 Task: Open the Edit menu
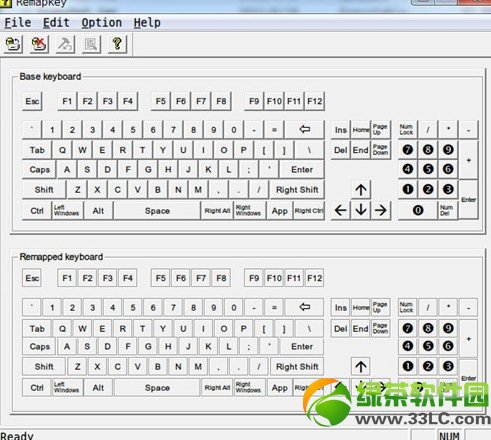[x=56, y=23]
